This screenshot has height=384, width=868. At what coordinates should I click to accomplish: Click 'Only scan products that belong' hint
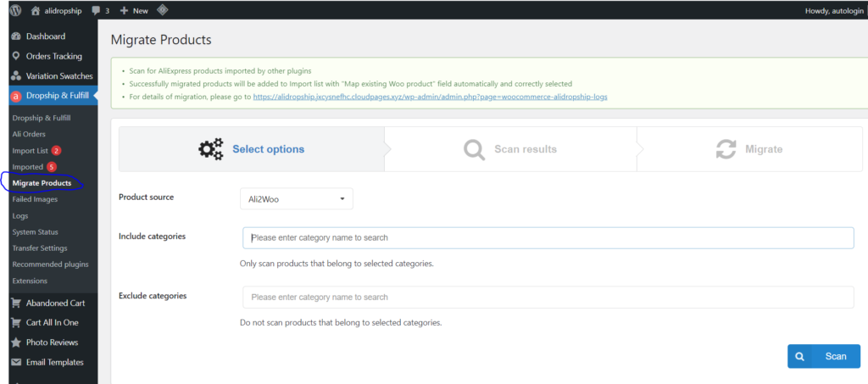click(x=337, y=264)
